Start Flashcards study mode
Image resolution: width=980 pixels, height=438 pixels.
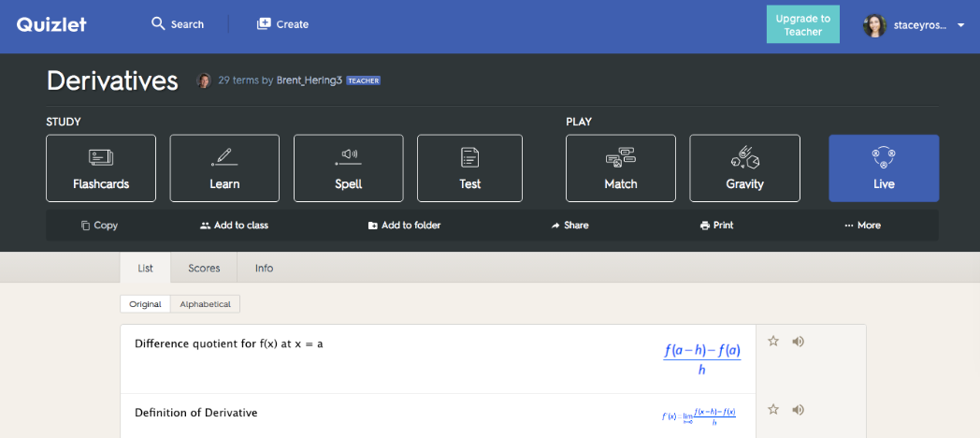coord(101,168)
